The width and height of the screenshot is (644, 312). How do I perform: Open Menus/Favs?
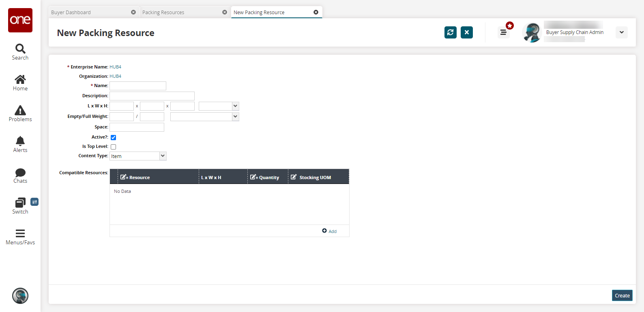pos(20,237)
